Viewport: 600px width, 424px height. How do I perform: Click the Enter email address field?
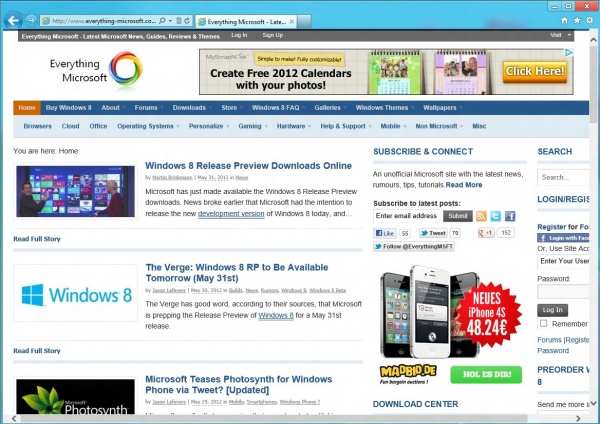coord(407,216)
